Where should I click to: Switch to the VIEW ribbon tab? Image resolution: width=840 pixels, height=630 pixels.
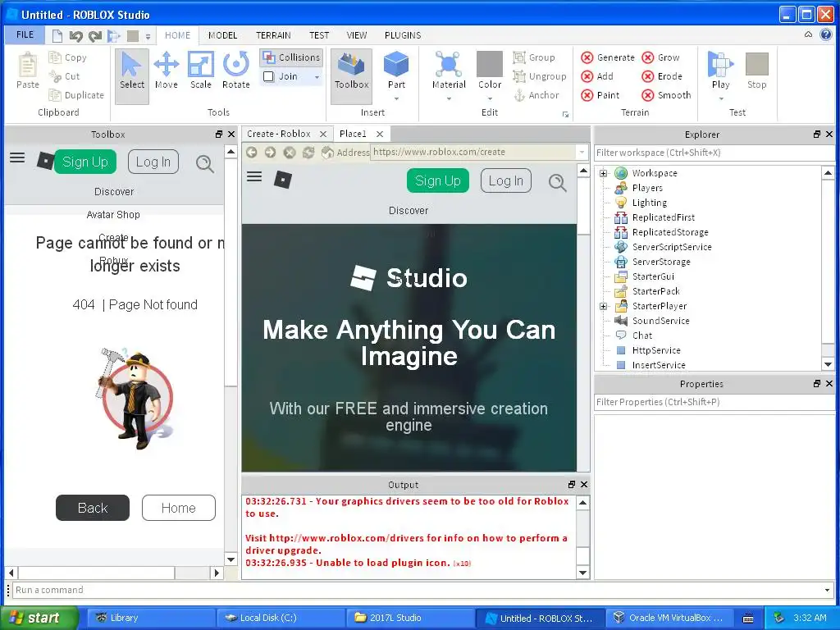click(x=356, y=35)
